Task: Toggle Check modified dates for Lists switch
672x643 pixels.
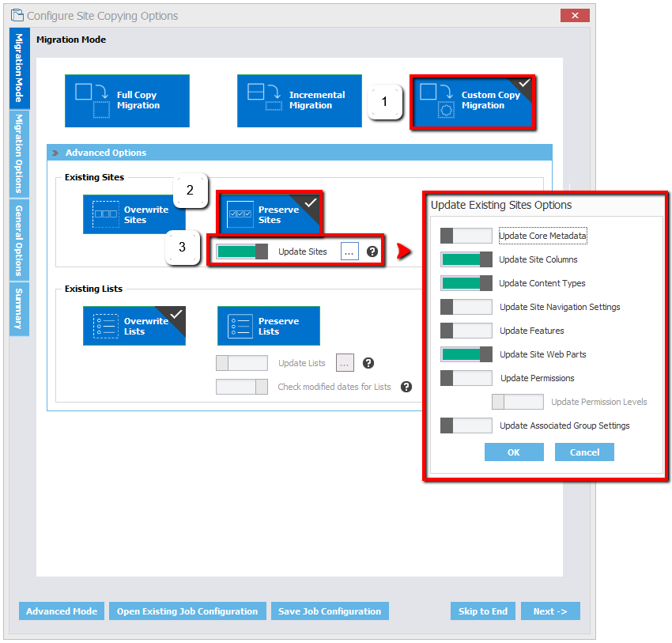Action: pos(242,387)
